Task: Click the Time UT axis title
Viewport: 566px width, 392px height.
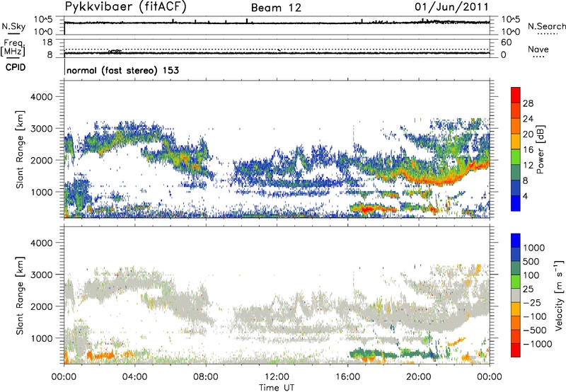Action: pos(277,388)
